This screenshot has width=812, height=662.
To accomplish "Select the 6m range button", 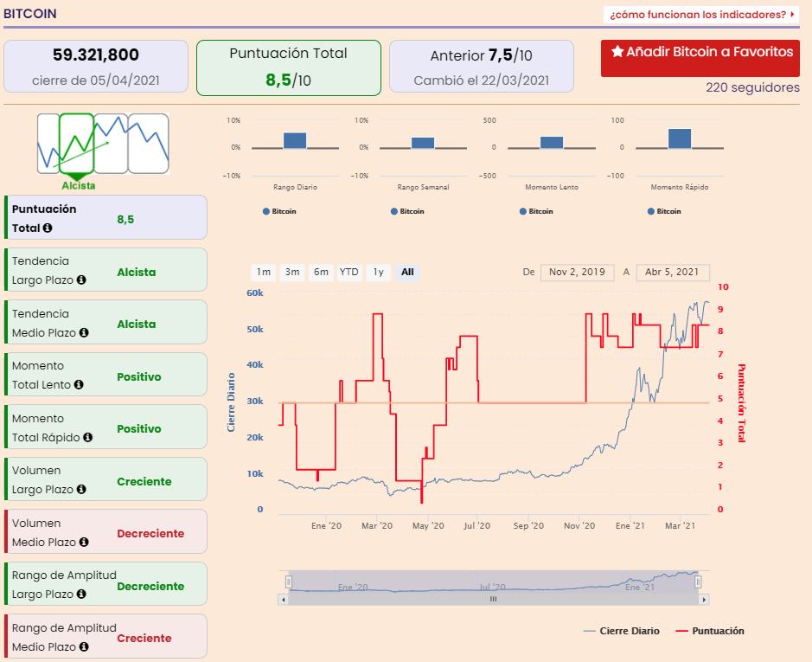I will [x=321, y=273].
